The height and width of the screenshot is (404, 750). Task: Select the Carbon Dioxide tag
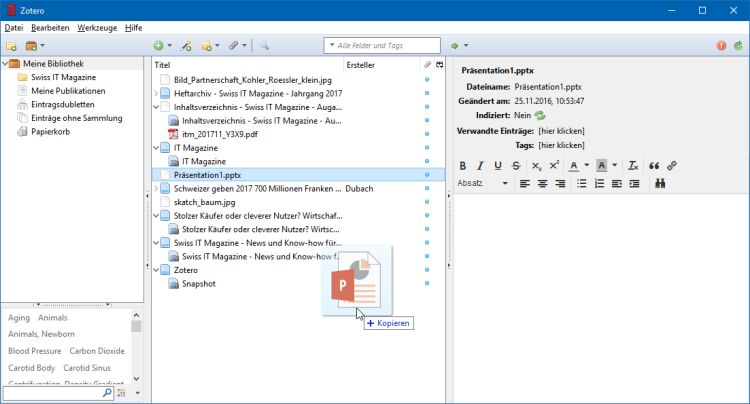tap(97, 351)
